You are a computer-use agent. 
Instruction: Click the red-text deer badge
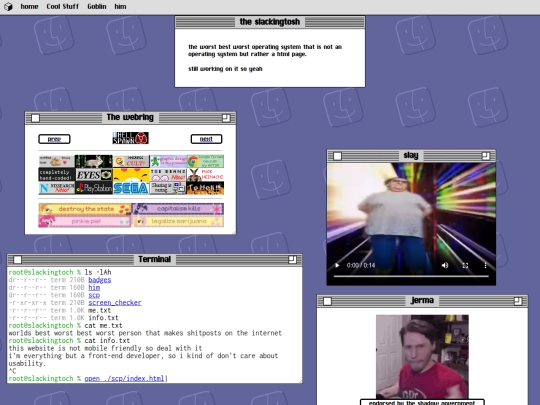point(205,175)
